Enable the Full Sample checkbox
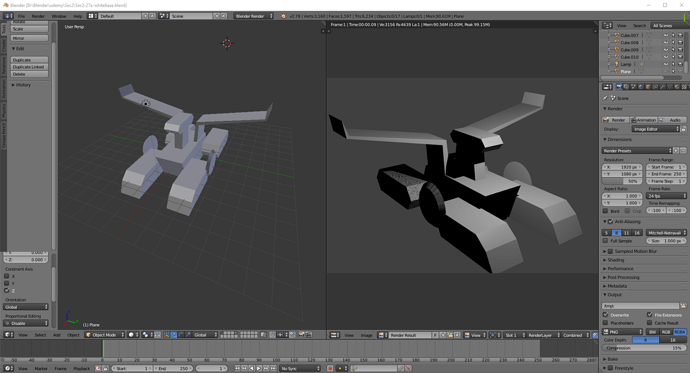The image size is (690, 373). (x=606, y=241)
